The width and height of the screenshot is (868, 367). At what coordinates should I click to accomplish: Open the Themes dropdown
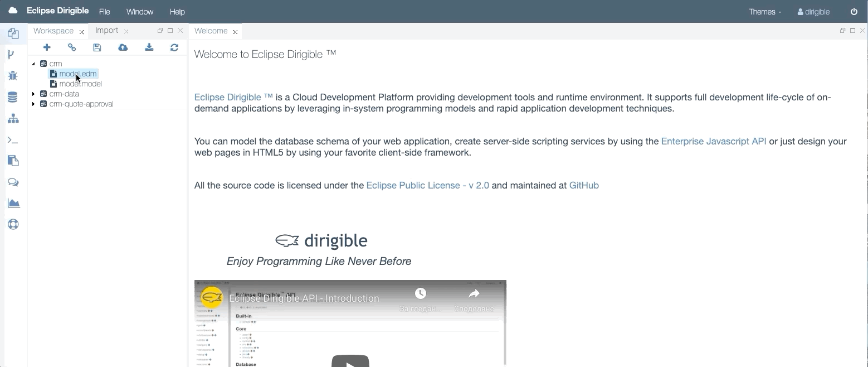[x=764, y=11]
